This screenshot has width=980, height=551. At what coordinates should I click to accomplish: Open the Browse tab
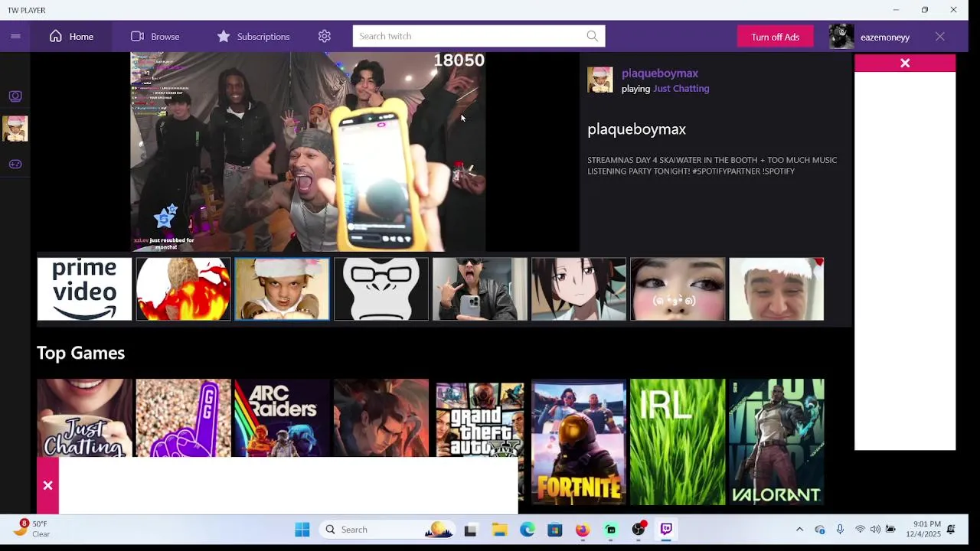click(155, 36)
